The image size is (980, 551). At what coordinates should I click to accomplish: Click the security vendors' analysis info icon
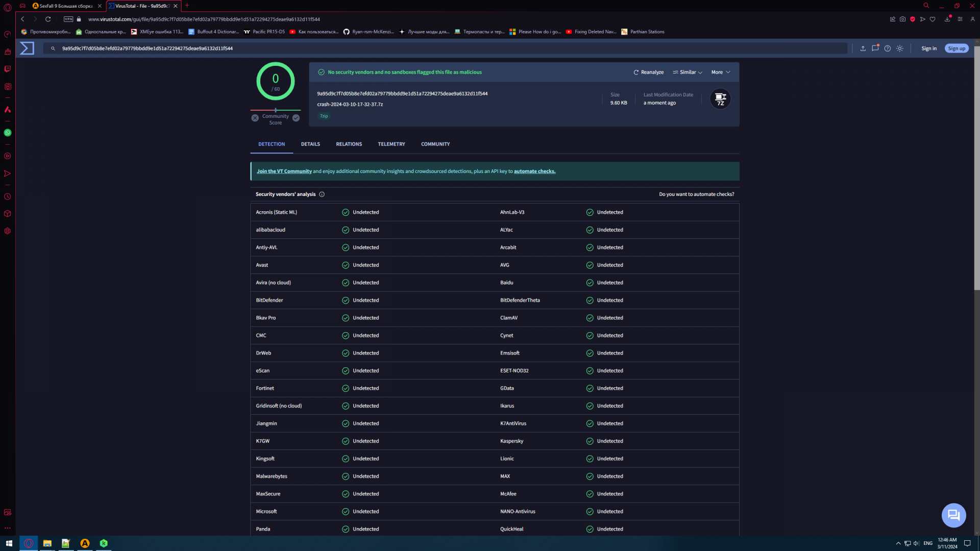pyautogui.click(x=322, y=194)
